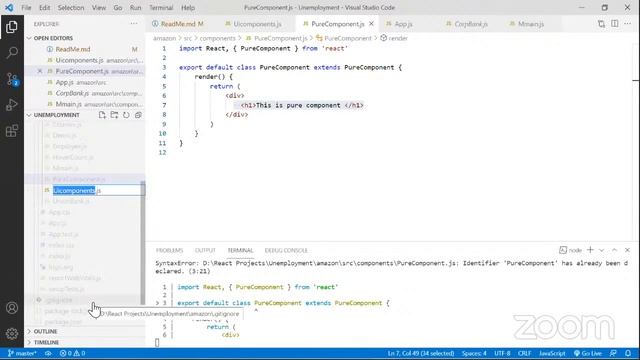Open the Help menu
Image resolution: width=640 pixels, height=360 pixels.
[188, 8]
